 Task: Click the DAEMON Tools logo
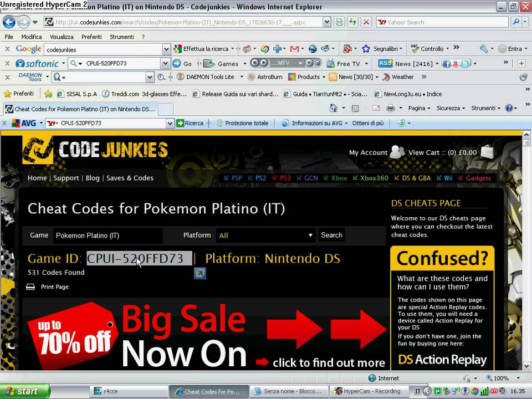tap(30, 77)
